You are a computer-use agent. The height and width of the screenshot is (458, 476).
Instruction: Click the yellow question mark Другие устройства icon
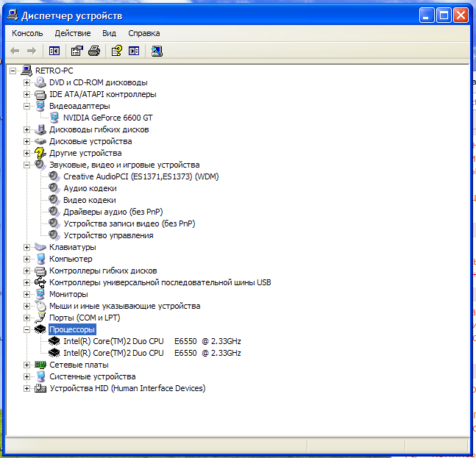point(40,153)
